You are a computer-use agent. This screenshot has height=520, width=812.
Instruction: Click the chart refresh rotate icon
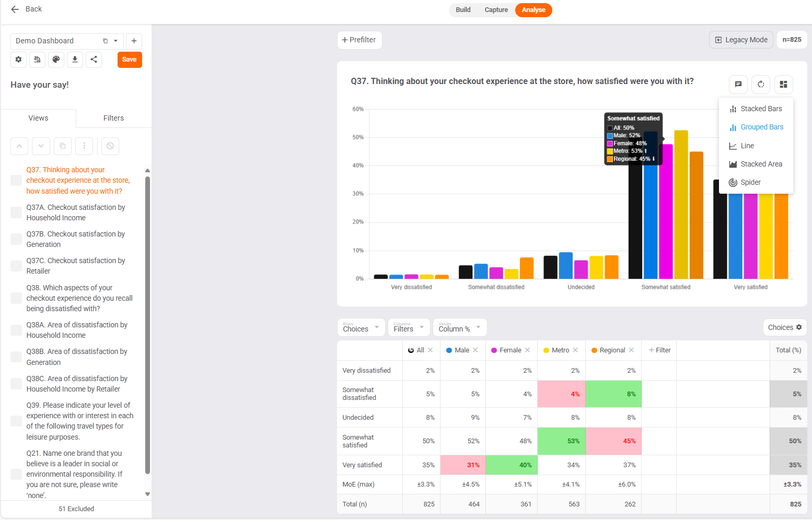click(x=761, y=84)
